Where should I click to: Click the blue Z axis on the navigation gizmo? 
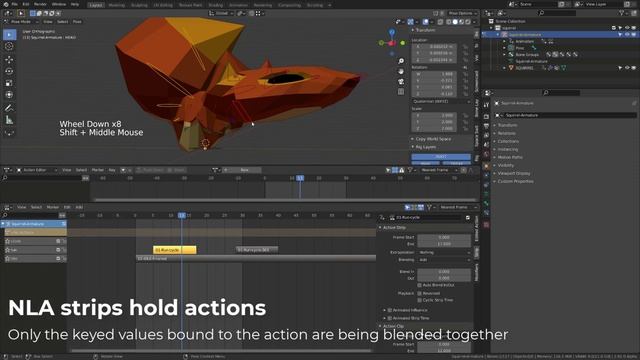(x=391, y=31)
